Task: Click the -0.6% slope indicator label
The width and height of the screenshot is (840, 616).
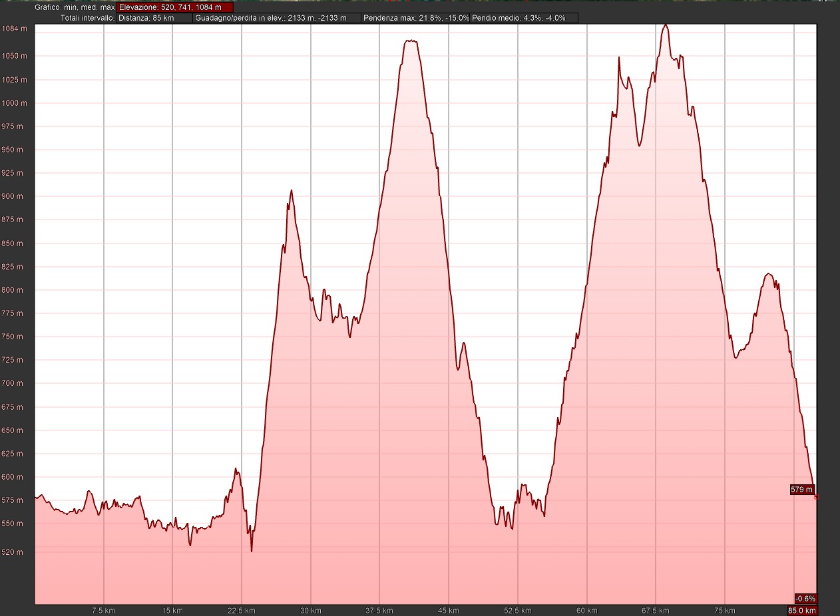Action: click(805, 598)
